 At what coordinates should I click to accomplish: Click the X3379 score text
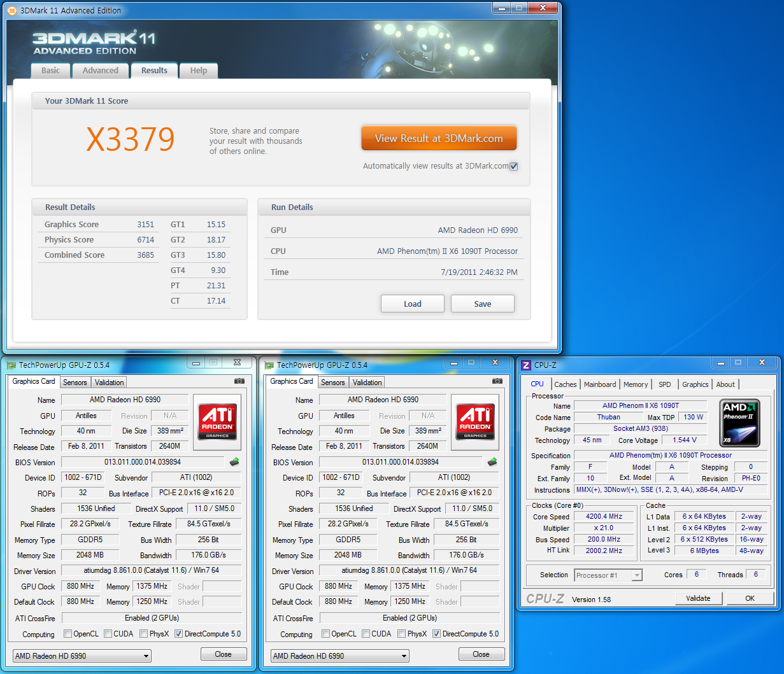130,139
